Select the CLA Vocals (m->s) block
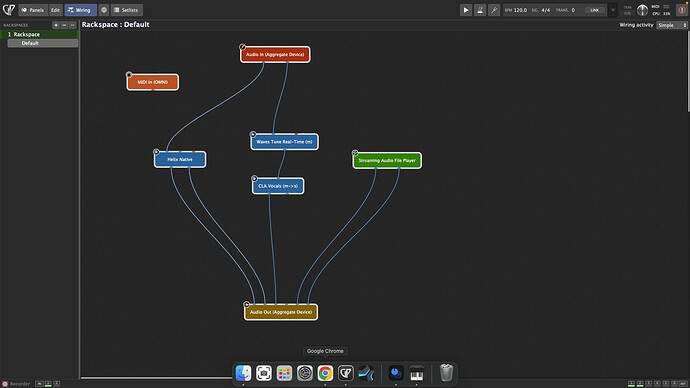 (x=278, y=186)
